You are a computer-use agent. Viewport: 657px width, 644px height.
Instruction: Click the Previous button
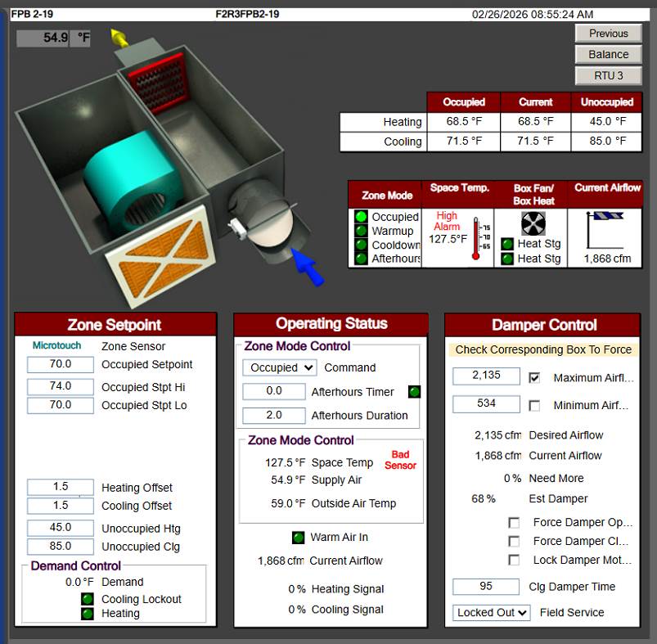tap(608, 34)
